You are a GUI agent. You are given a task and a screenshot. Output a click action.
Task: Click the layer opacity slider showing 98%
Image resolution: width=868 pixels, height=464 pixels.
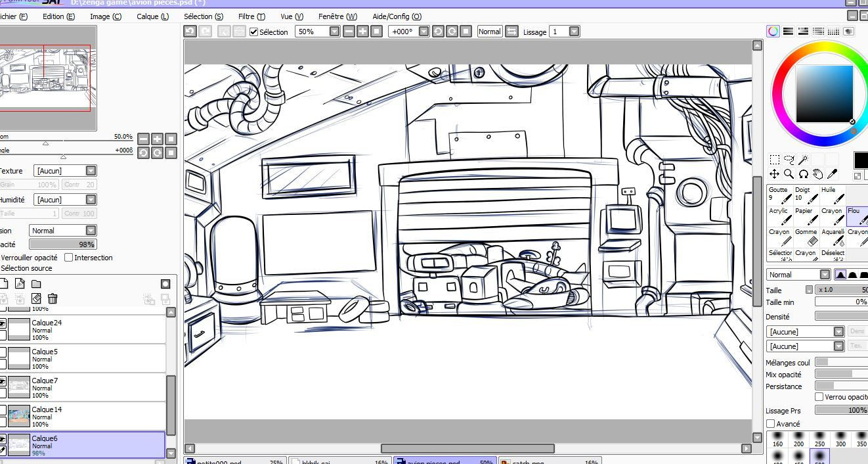tap(63, 244)
